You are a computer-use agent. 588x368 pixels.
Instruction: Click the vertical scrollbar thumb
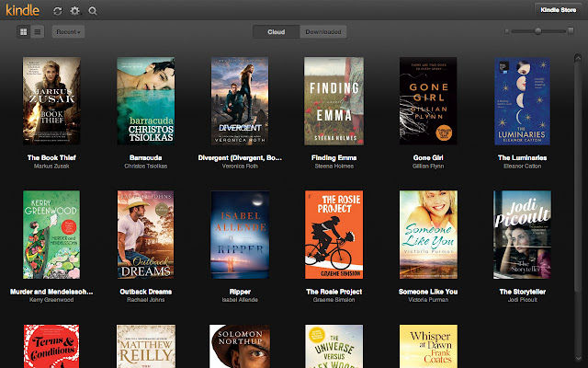tap(578, 177)
